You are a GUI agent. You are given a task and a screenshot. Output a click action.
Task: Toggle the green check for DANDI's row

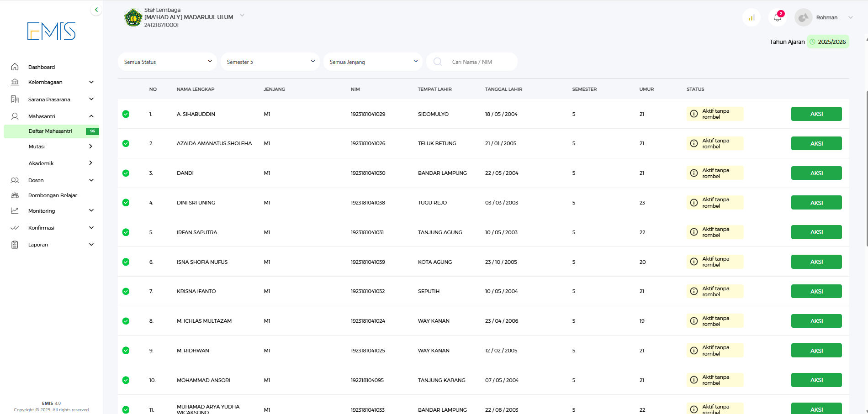coord(126,173)
